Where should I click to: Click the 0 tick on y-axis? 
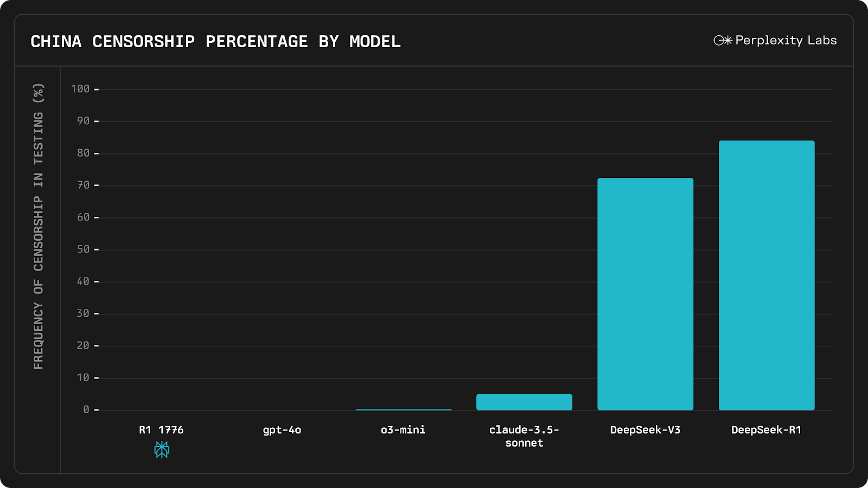86,410
